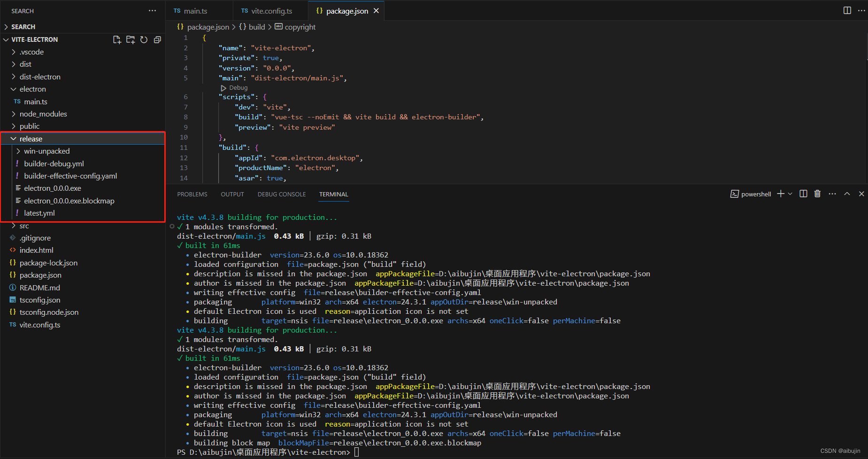Screen dimensions: 868x459
Task: Expand the dist folder
Action: [83, 64]
